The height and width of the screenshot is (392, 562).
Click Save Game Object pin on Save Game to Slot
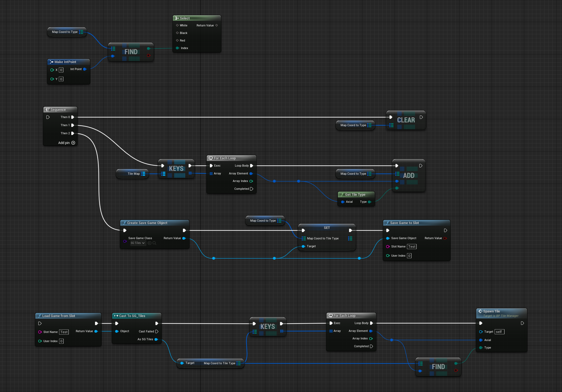388,238
